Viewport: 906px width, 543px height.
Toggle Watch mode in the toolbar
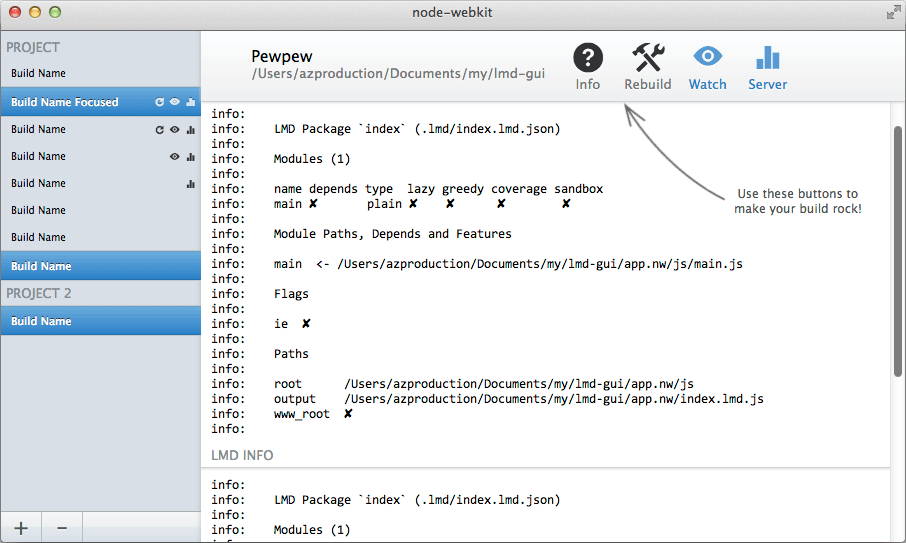707,67
